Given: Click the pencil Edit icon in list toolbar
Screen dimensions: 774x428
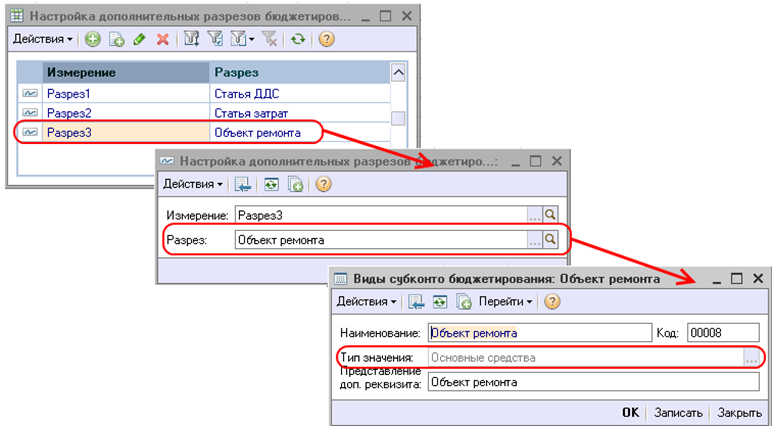Looking at the screenshot, I should tap(138, 39).
